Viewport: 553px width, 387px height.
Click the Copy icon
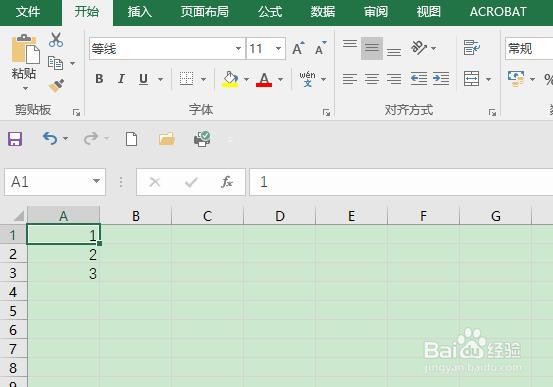coord(55,63)
